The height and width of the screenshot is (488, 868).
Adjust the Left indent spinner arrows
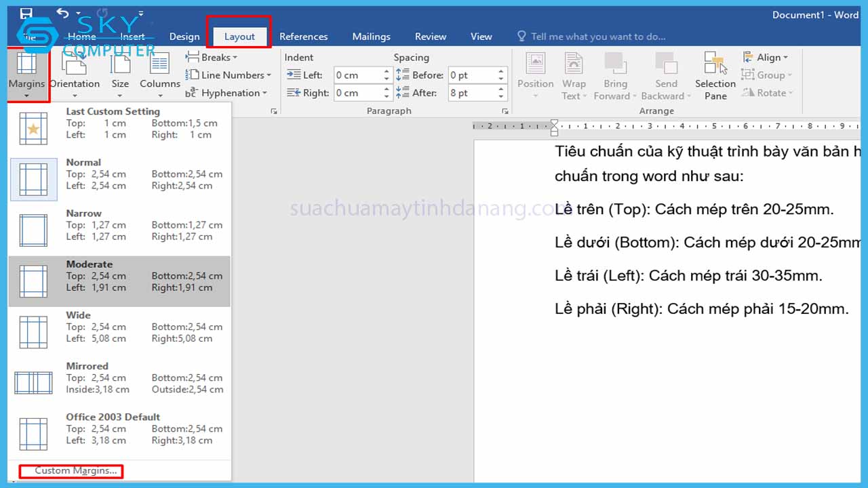tap(387, 75)
